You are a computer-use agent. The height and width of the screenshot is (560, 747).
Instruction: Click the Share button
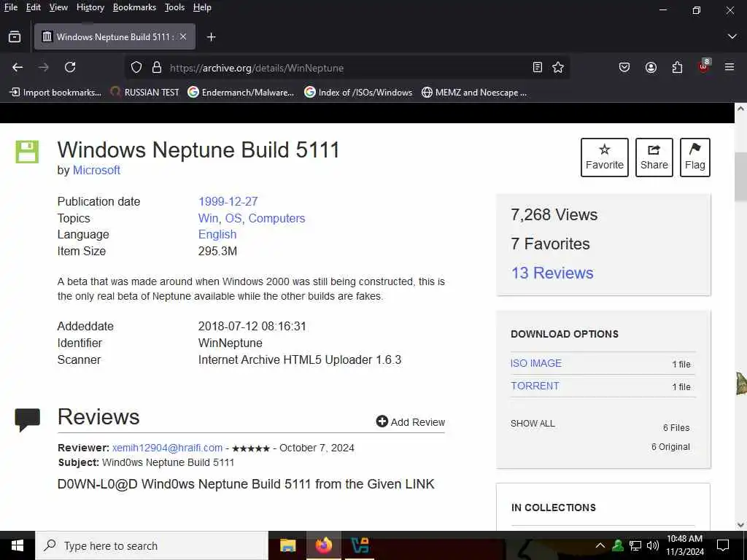pyautogui.click(x=654, y=157)
